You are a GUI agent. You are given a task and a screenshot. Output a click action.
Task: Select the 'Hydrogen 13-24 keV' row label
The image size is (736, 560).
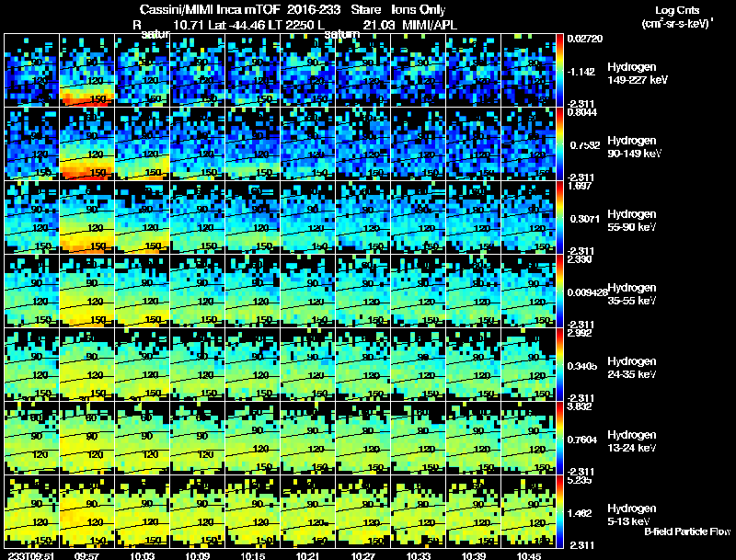coord(632,441)
